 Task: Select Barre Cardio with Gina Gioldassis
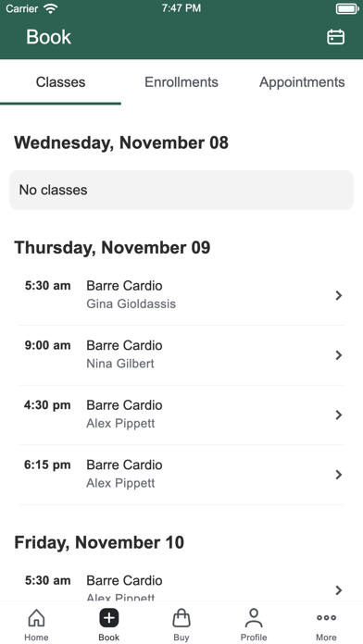[x=181, y=295]
